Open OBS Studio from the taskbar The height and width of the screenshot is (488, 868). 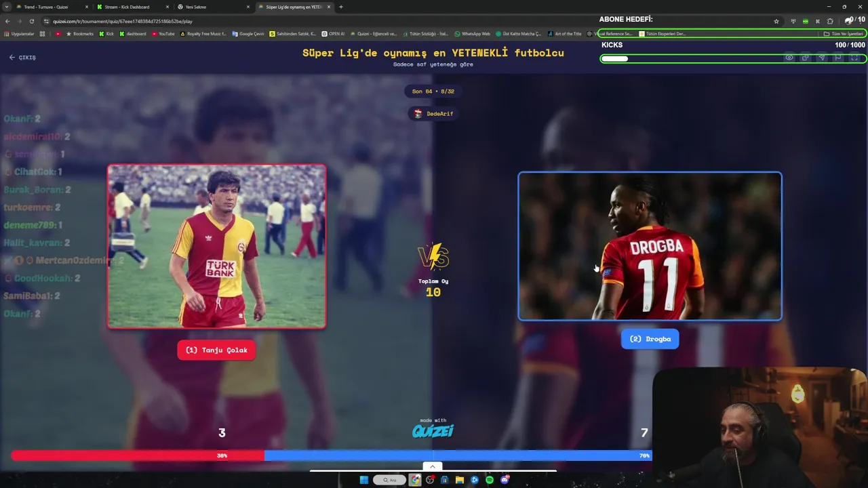click(430, 480)
